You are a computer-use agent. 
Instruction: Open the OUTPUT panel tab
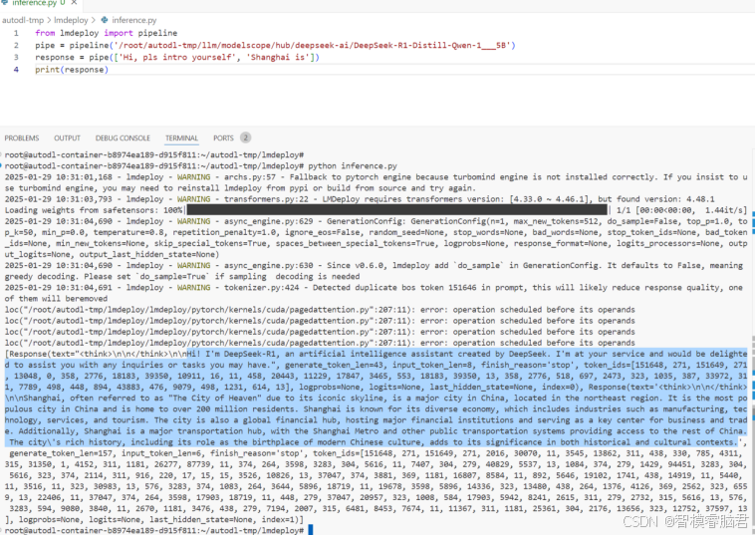click(x=67, y=137)
